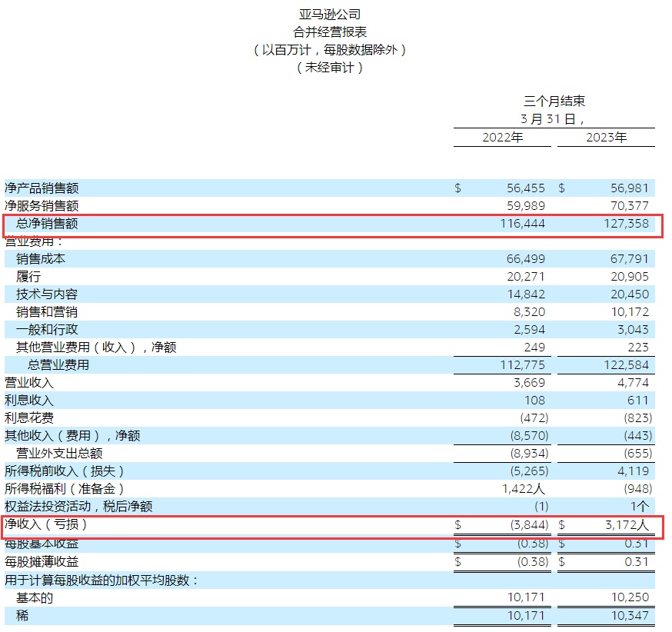Select the 三个月结束 period header
The image size is (672, 632).
[x=554, y=101]
